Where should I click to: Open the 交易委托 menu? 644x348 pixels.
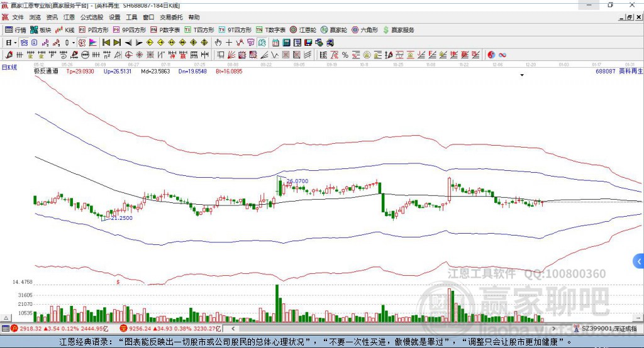[171, 17]
